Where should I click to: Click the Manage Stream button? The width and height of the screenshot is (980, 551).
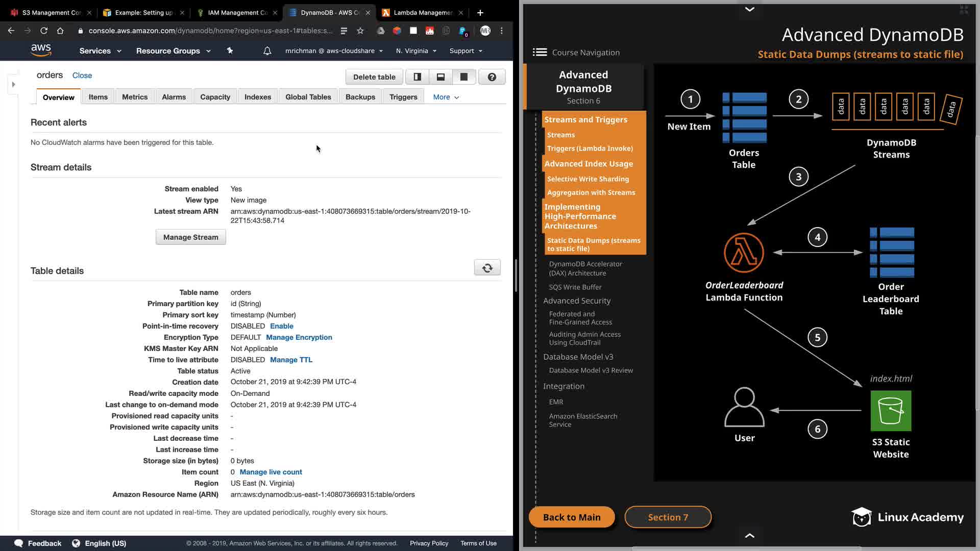190,237
